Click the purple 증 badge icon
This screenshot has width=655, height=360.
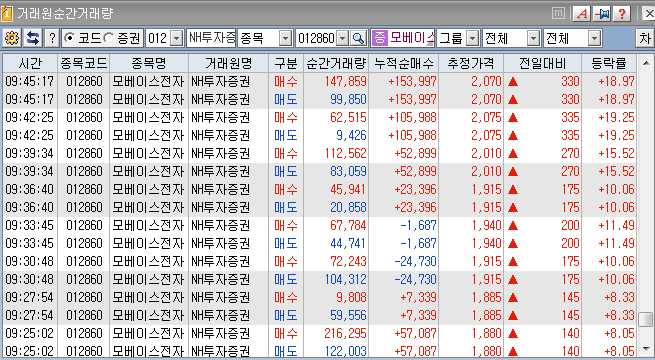(x=379, y=38)
